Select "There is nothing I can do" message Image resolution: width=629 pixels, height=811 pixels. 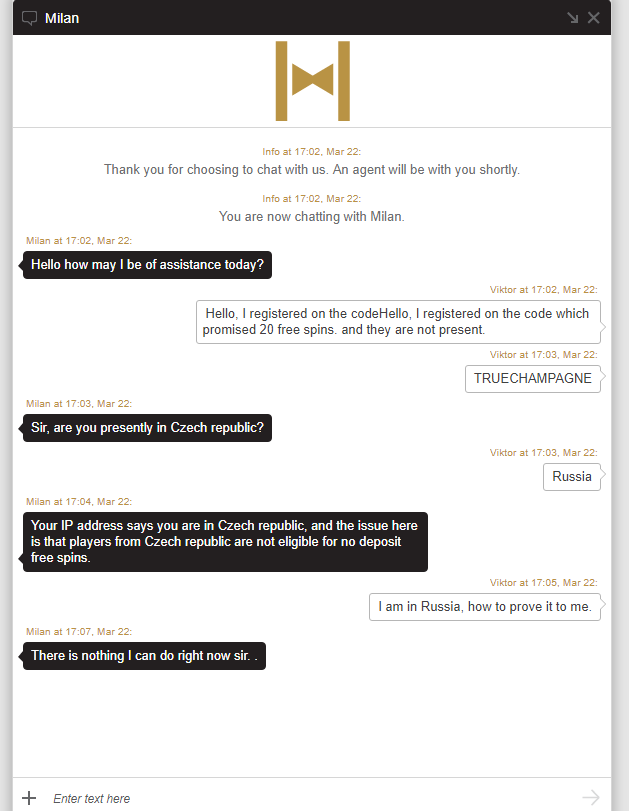(144, 656)
